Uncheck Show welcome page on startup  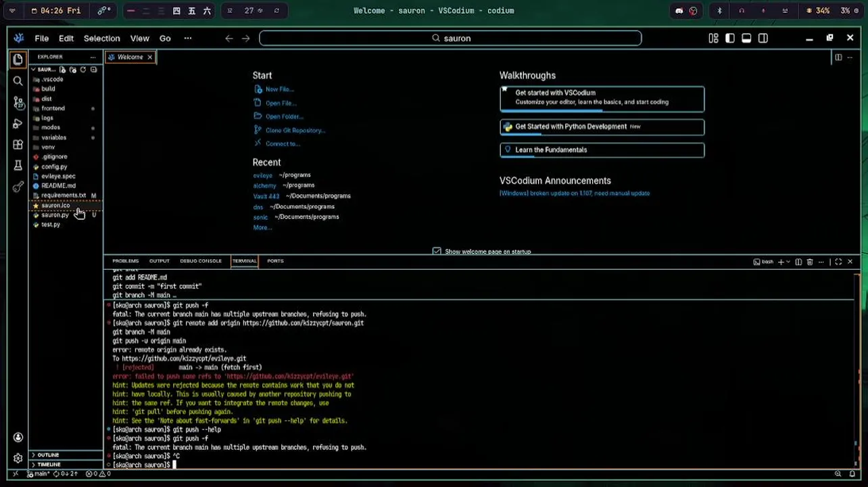pyautogui.click(x=437, y=252)
